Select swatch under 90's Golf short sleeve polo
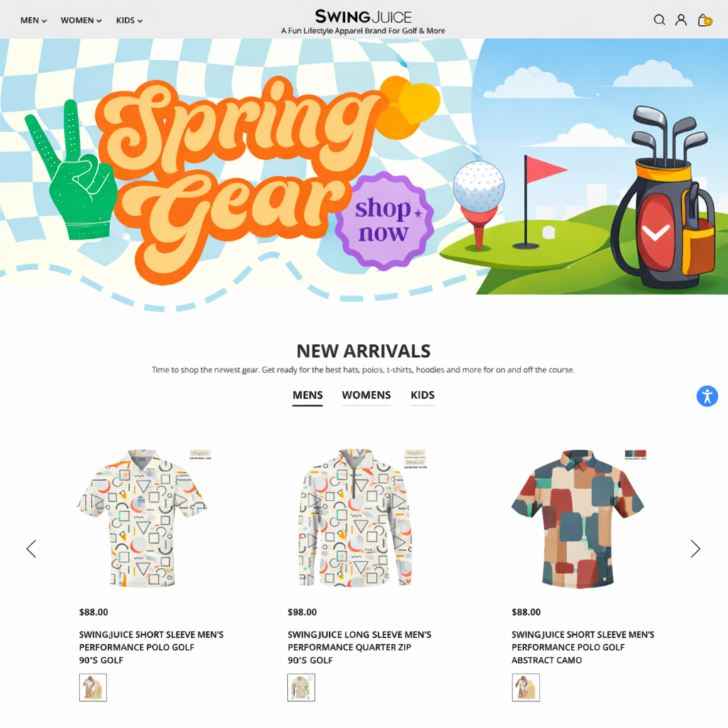The width and height of the screenshot is (728, 728). (x=93, y=687)
